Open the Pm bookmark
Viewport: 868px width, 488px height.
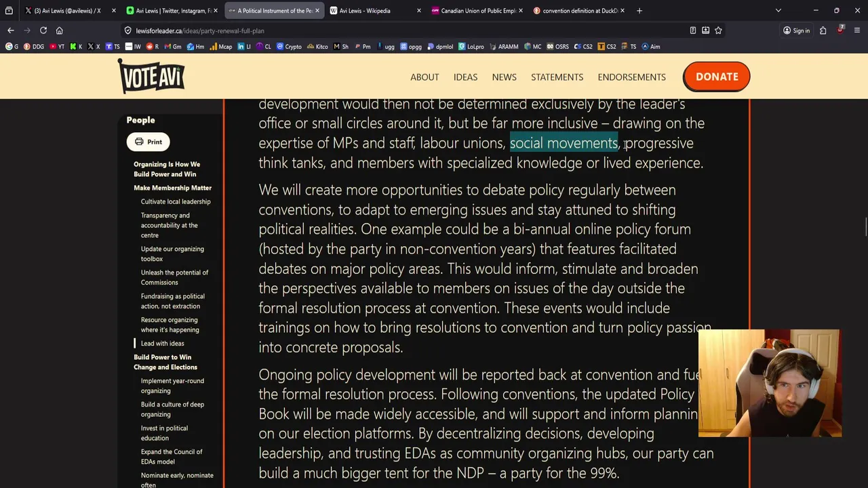pos(363,47)
